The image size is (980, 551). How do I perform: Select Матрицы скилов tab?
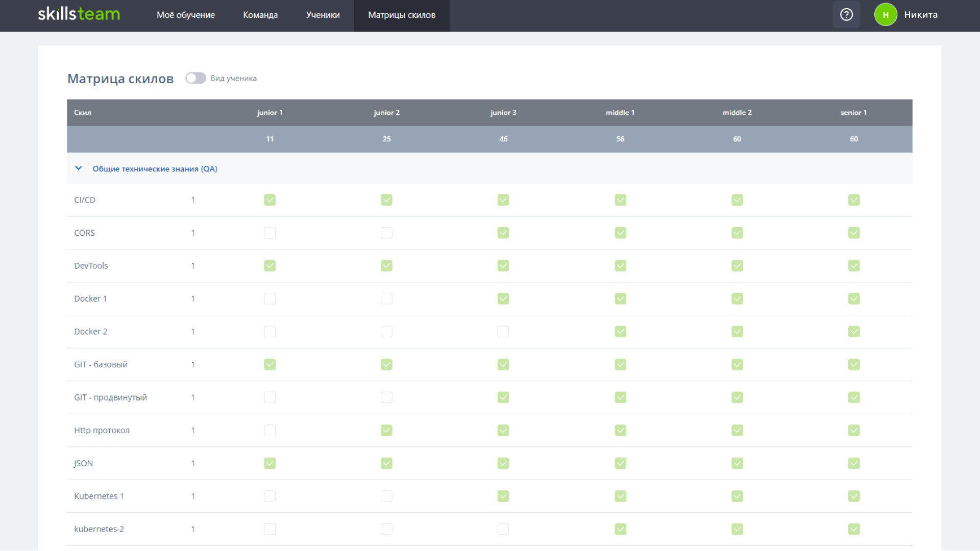(x=402, y=15)
